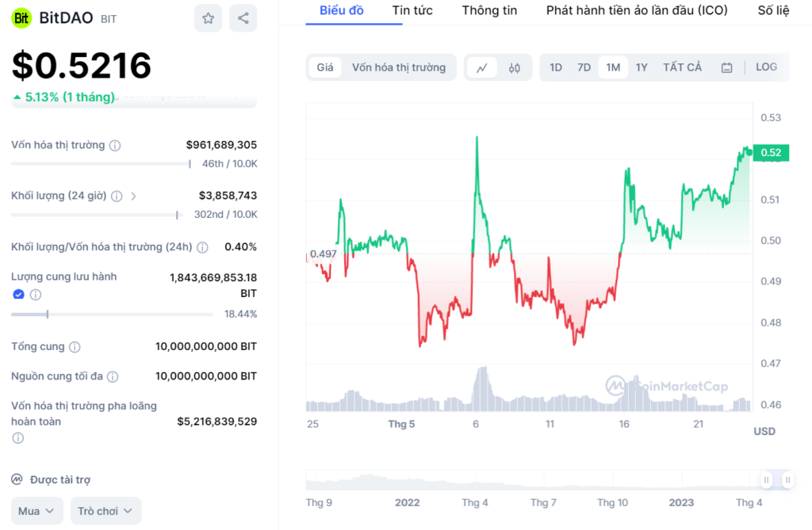812x530 pixels.
Task: Go to the Thông tin tab
Action: click(x=489, y=10)
